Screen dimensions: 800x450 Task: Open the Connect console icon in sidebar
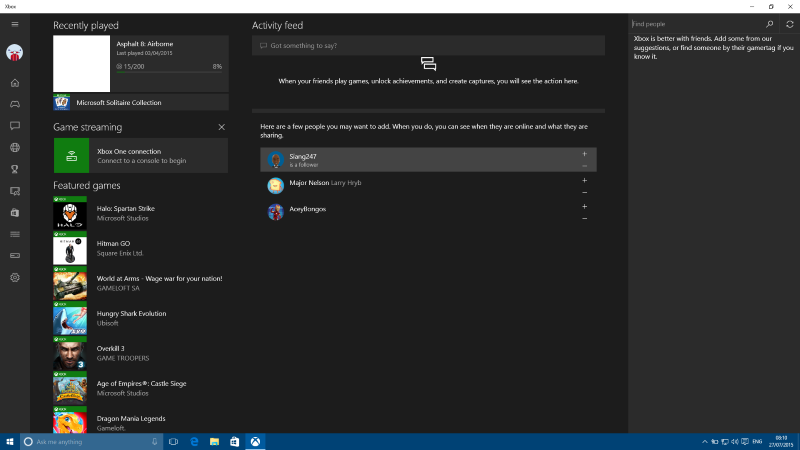(15, 256)
